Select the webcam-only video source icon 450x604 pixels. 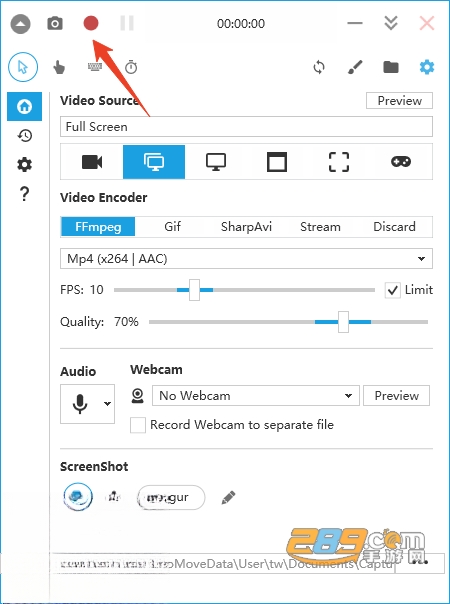92,162
